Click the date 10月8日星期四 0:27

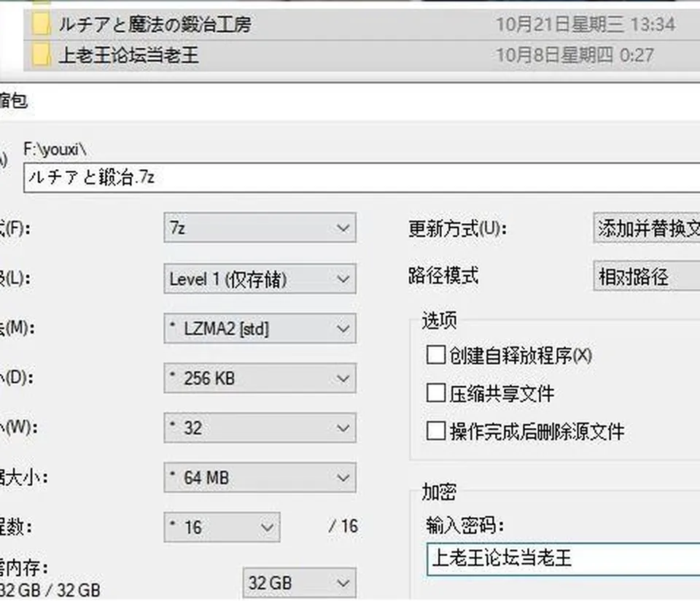(575, 55)
